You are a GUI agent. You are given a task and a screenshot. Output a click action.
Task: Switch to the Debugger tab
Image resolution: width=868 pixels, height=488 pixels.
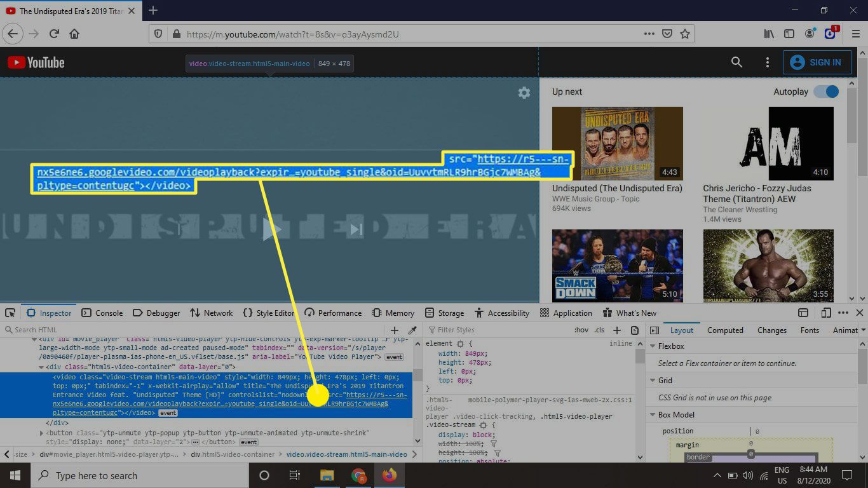pos(156,313)
